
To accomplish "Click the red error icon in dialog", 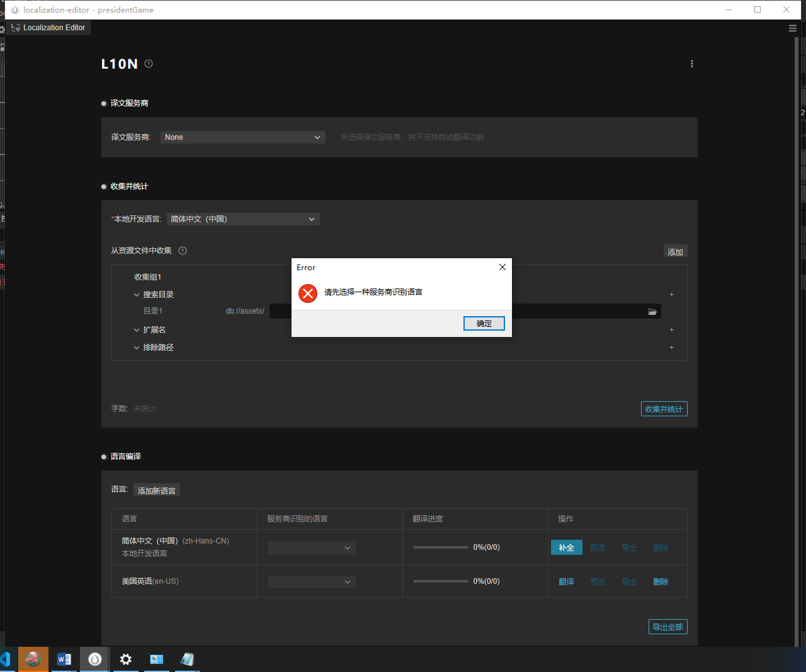I will click(308, 293).
